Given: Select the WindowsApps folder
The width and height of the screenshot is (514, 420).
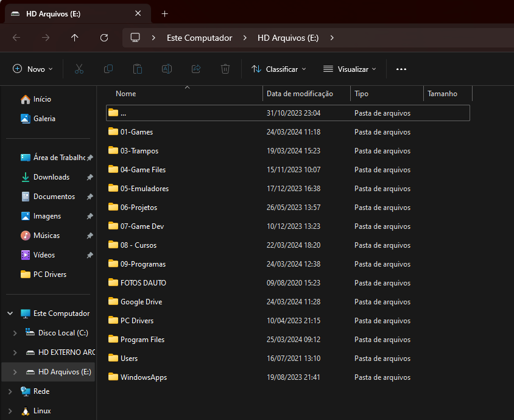Looking at the screenshot, I should pos(288,377).
